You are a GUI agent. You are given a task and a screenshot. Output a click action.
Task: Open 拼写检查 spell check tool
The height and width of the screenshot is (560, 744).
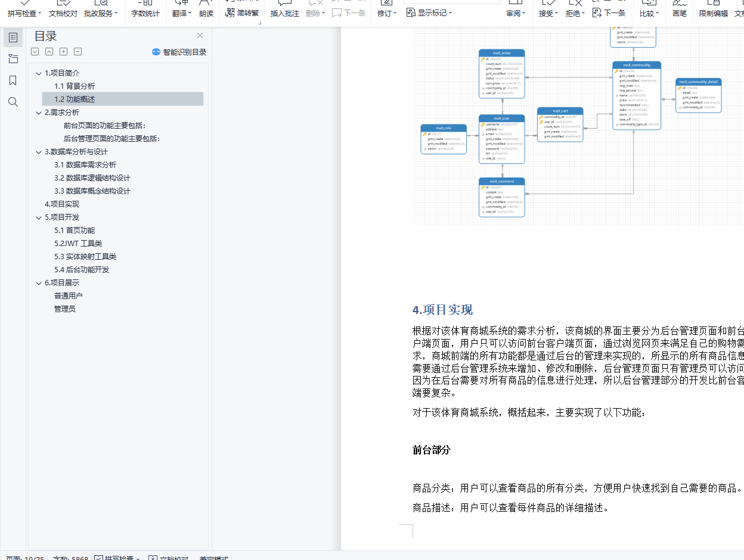point(21,13)
